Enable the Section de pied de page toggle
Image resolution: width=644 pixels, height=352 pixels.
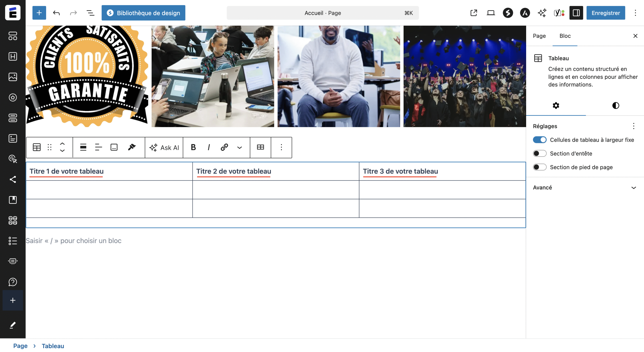[540, 167]
